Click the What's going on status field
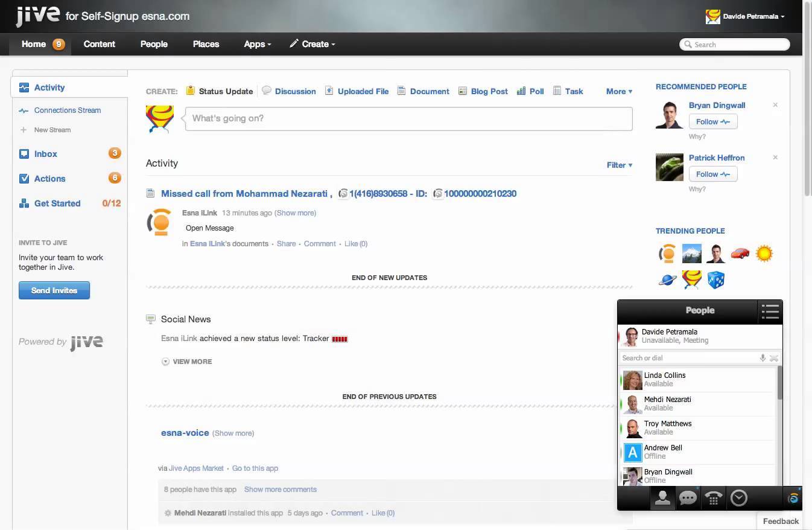 click(x=408, y=118)
